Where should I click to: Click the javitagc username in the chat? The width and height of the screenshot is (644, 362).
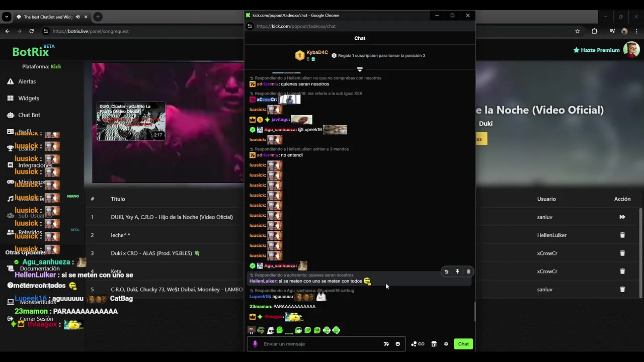coord(280,120)
